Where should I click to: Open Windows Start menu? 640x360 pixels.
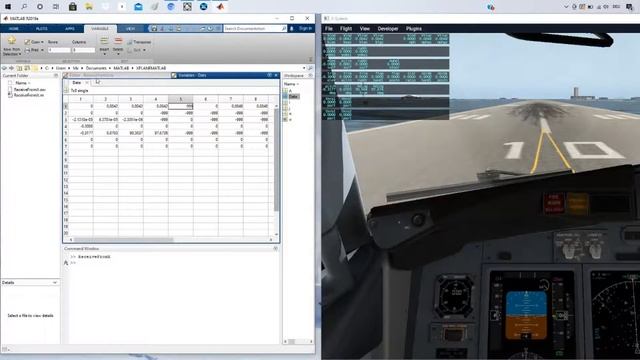[7, 7]
